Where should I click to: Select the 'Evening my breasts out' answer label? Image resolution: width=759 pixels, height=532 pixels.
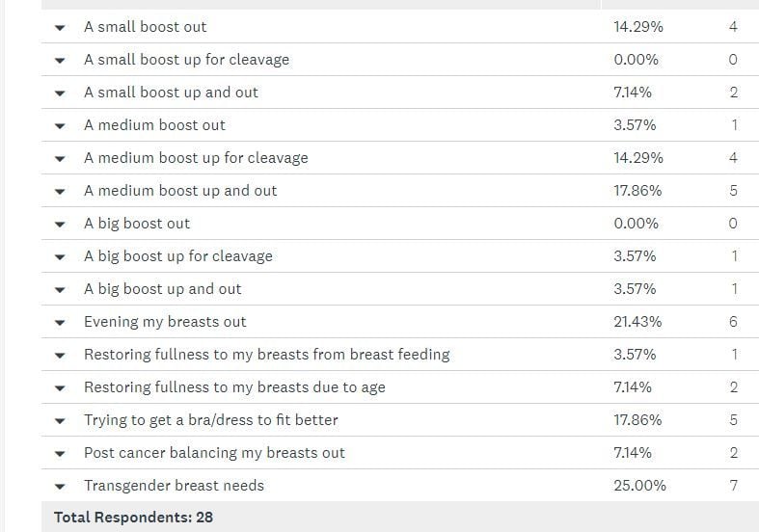tap(165, 322)
